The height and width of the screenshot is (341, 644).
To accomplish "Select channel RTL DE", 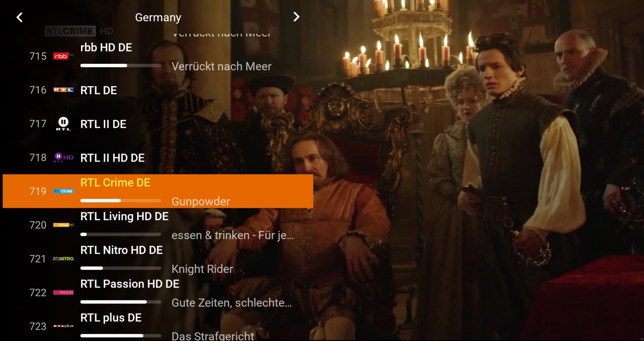I will click(158, 90).
